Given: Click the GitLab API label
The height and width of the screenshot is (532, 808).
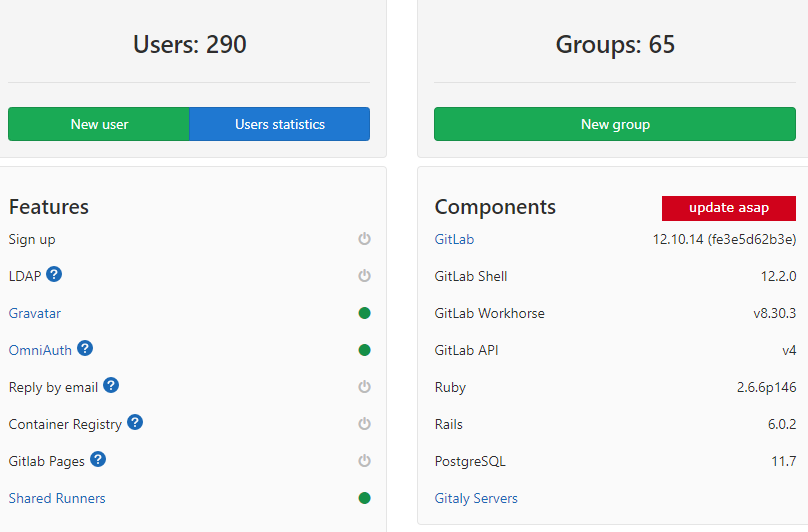Looking at the screenshot, I should tap(466, 351).
